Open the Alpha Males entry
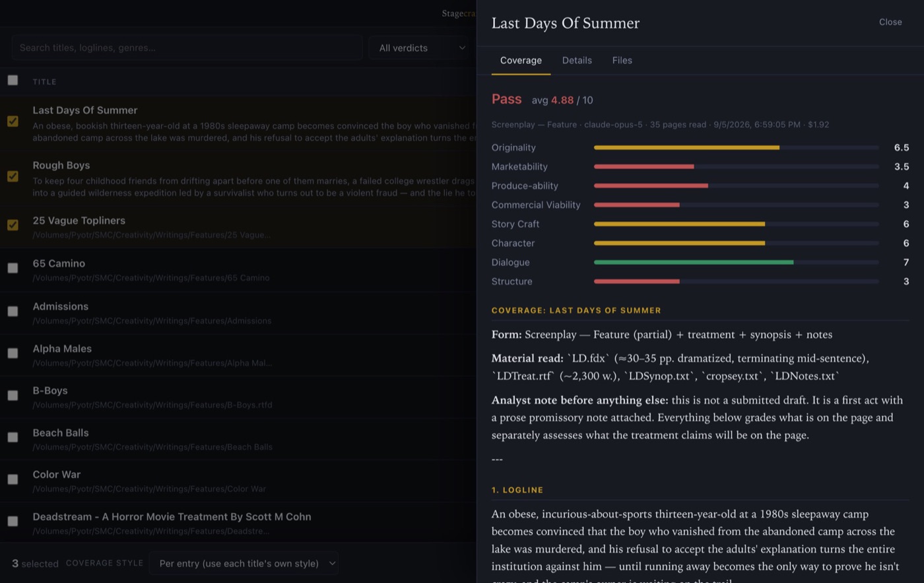The width and height of the screenshot is (924, 583). point(62,349)
